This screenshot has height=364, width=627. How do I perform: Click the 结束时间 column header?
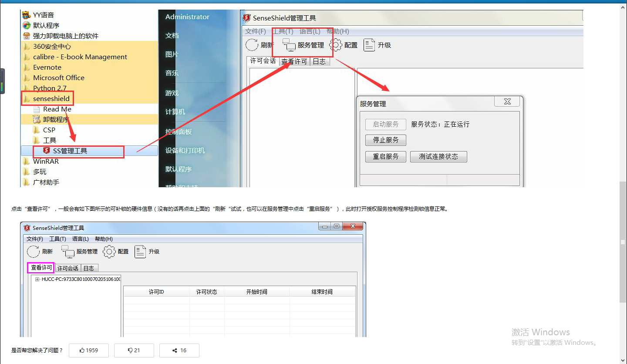click(322, 292)
